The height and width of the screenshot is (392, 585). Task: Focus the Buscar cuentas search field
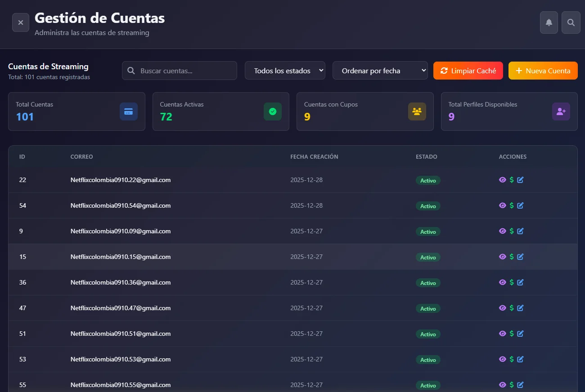coord(180,71)
